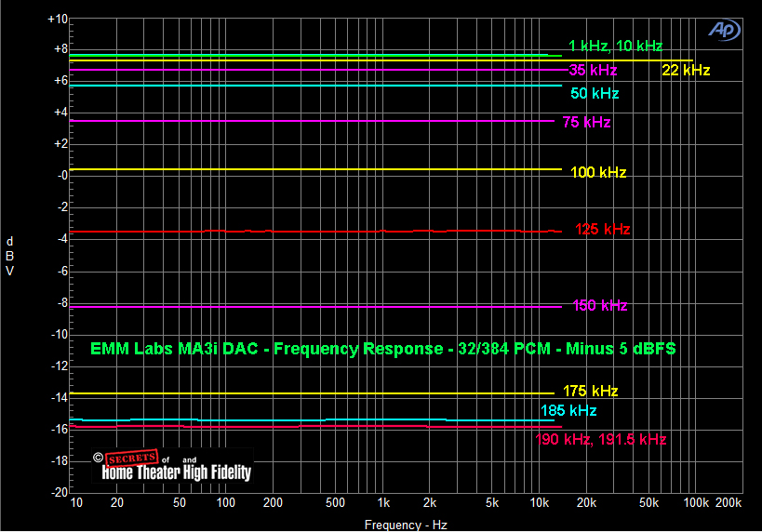Select the magenta '75 kHz' label

(586, 122)
